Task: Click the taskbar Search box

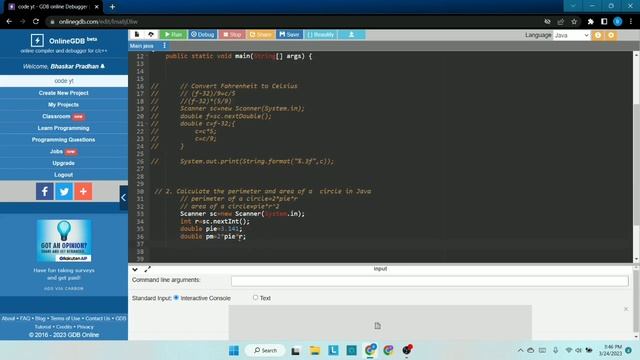Action: (265, 350)
